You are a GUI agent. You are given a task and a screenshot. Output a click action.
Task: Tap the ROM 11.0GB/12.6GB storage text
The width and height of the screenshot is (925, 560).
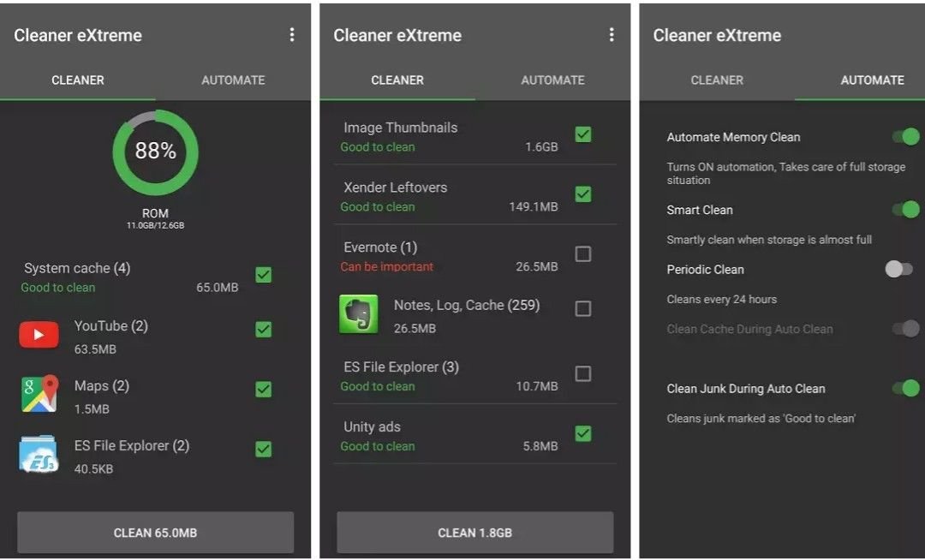click(155, 218)
